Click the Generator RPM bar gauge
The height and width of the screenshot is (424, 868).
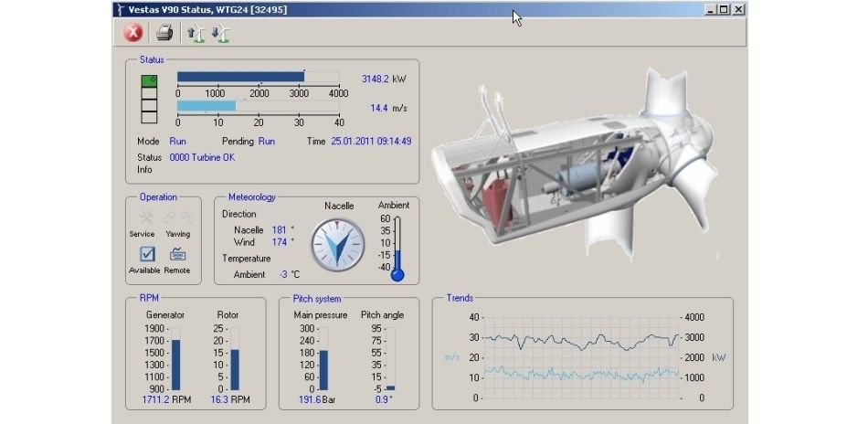point(176,365)
